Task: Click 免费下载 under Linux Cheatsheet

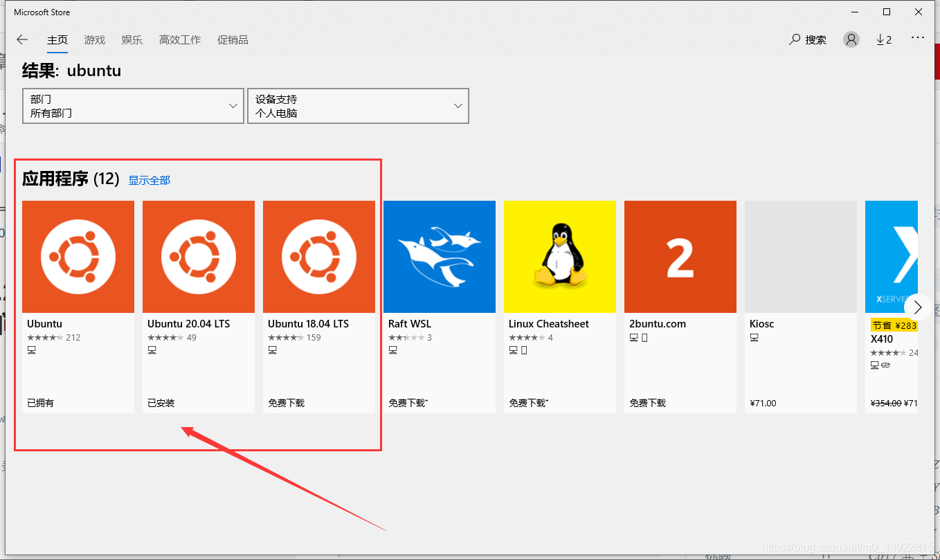Action: (x=528, y=403)
